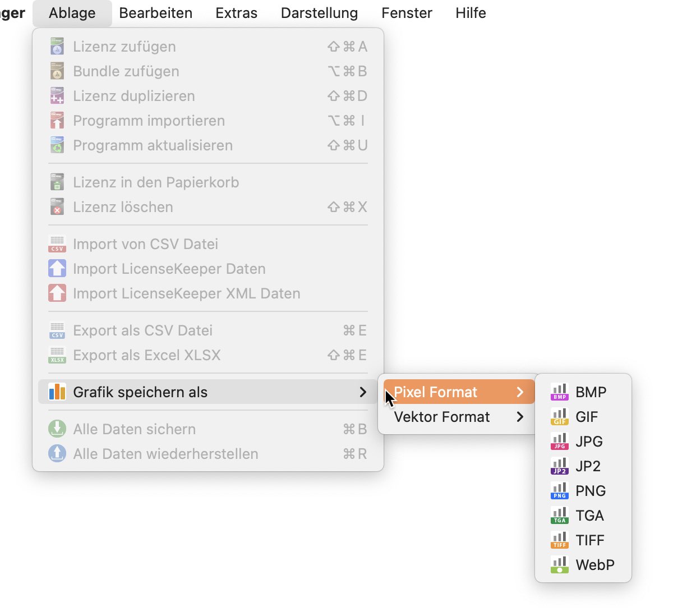This screenshot has width=673, height=616.
Task: Expand the Vektor Format submenu arrow
Action: (x=520, y=417)
